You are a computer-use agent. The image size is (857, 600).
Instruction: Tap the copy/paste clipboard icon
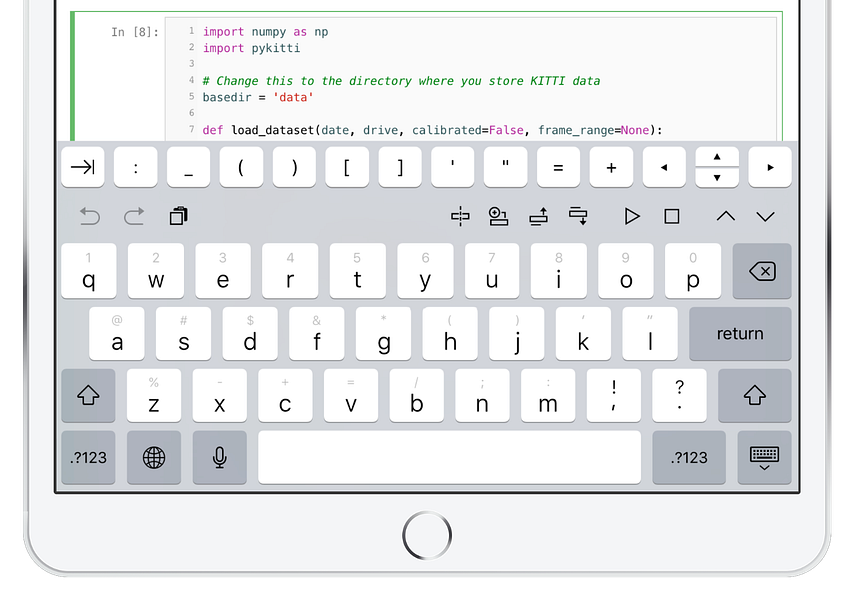coord(179,216)
